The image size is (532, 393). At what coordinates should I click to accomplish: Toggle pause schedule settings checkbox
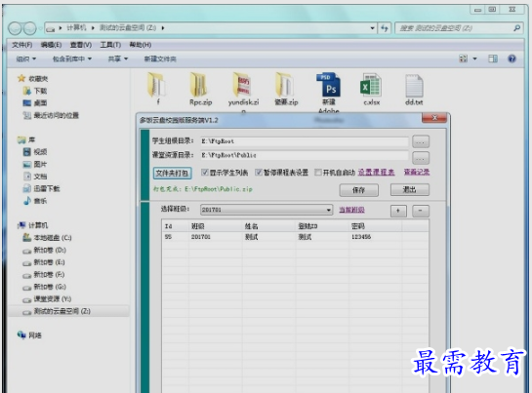(x=259, y=173)
